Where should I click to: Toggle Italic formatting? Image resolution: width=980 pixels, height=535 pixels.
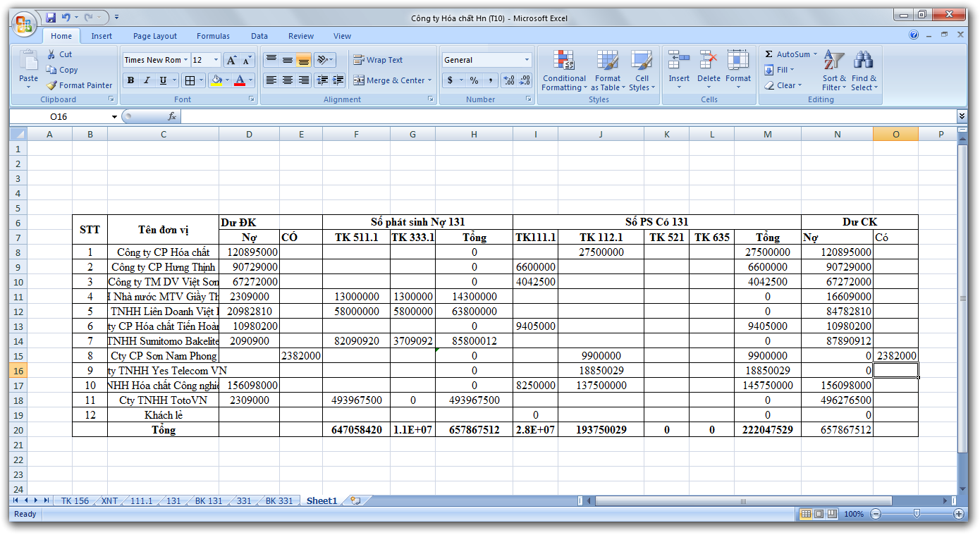pyautogui.click(x=147, y=80)
